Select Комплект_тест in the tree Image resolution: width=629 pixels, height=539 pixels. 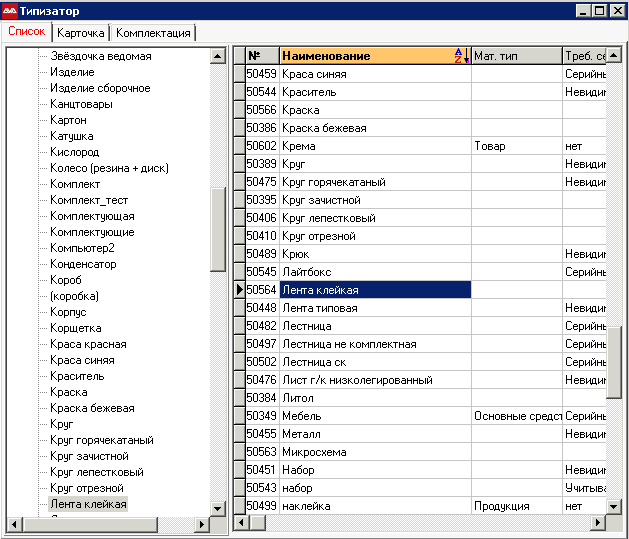coord(89,200)
